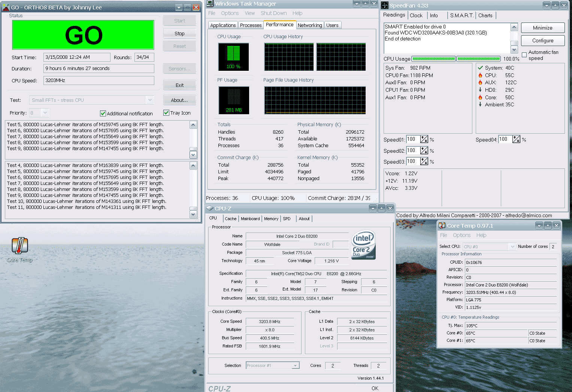This screenshot has width=572, height=392.
Task: Open the Test type dropdown in ORTHOS
Action: pyautogui.click(x=150, y=100)
